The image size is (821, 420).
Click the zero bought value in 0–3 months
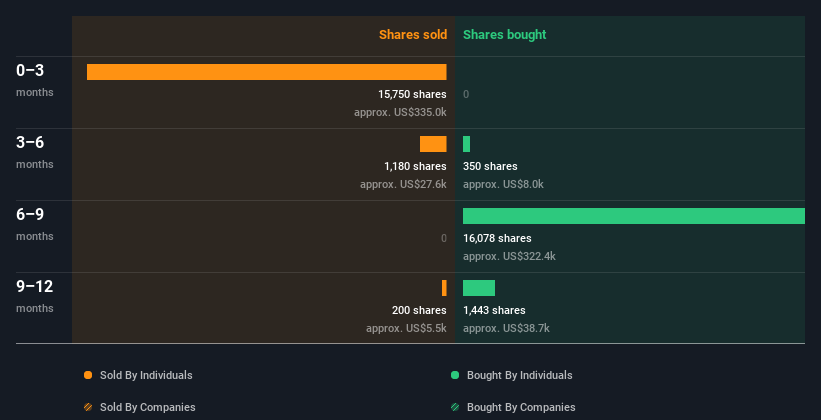[x=466, y=94]
